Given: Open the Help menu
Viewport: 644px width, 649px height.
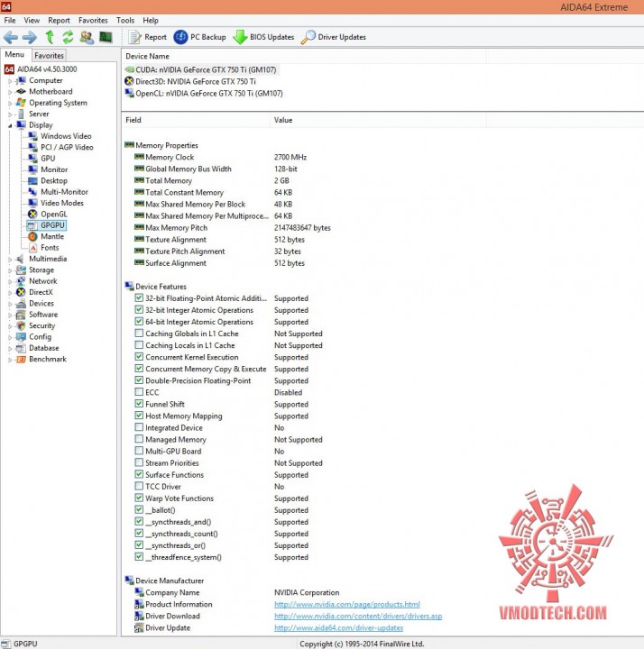Looking at the screenshot, I should 151,20.
